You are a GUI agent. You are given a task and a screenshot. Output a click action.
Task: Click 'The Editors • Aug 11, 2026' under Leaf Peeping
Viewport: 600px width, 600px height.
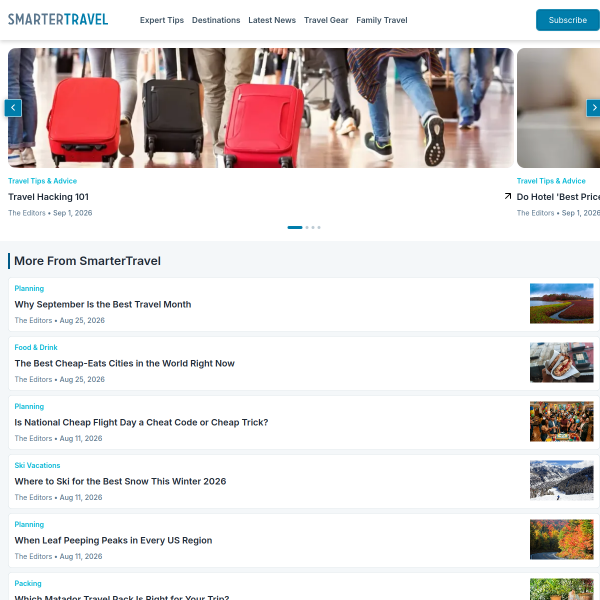point(58,556)
